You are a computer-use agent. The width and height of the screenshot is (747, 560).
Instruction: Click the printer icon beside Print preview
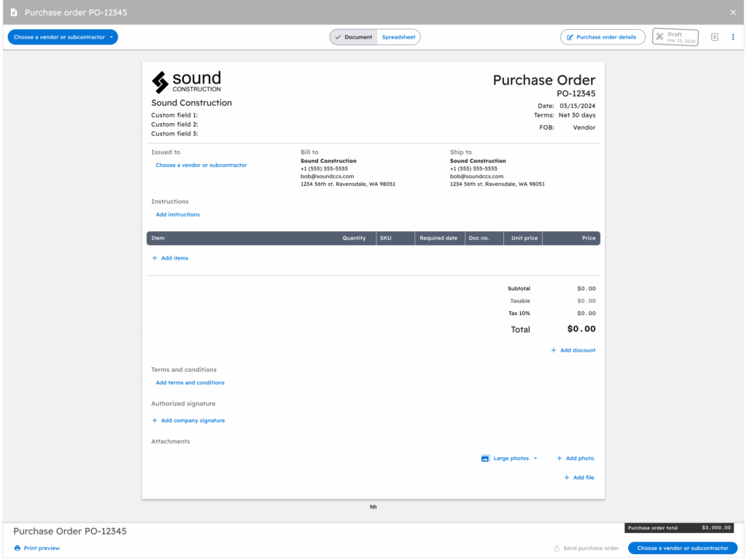[17, 548]
